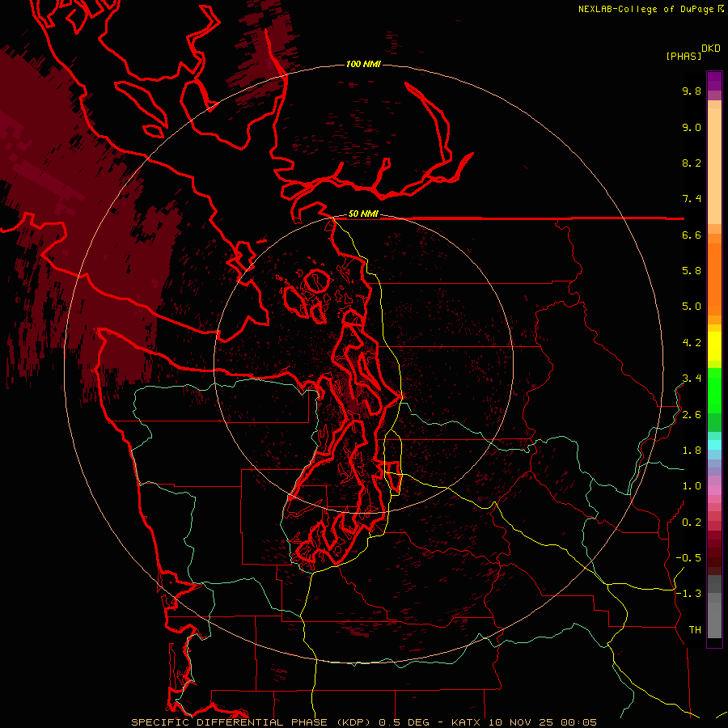728x728 pixels.
Task: Click the cyan segment of the color bar
Action: [x=714, y=445]
